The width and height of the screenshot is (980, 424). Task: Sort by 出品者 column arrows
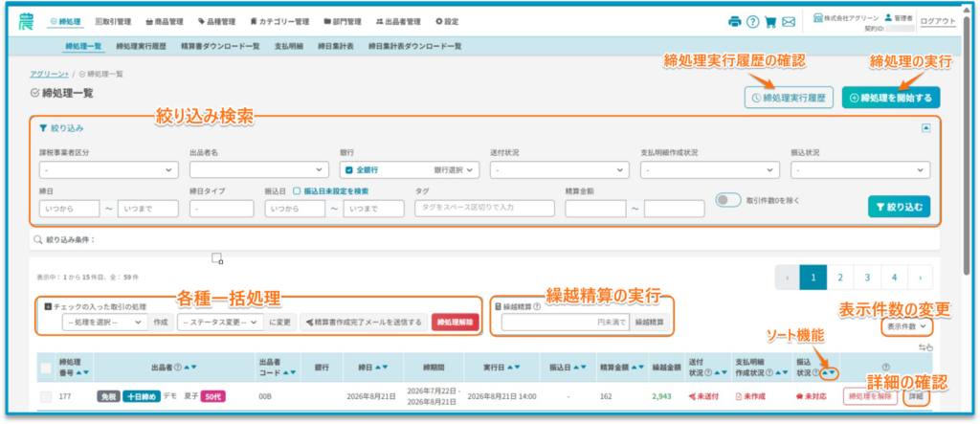190,368
